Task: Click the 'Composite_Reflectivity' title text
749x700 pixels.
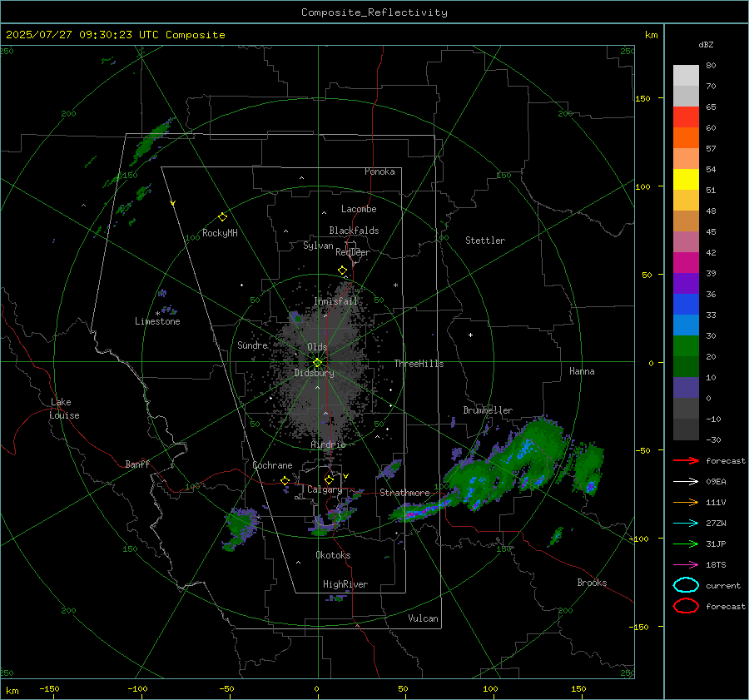Action: coord(374,12)
